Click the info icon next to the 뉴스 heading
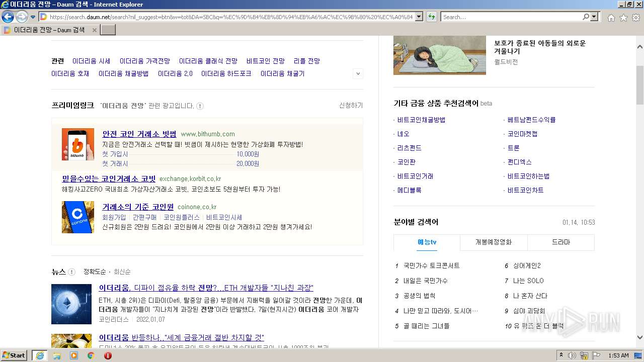 coord(71,272)
